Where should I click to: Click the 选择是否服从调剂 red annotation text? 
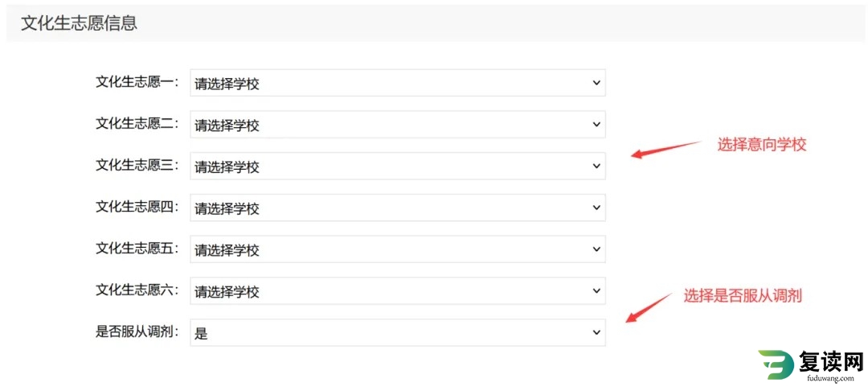click(743, 295)
